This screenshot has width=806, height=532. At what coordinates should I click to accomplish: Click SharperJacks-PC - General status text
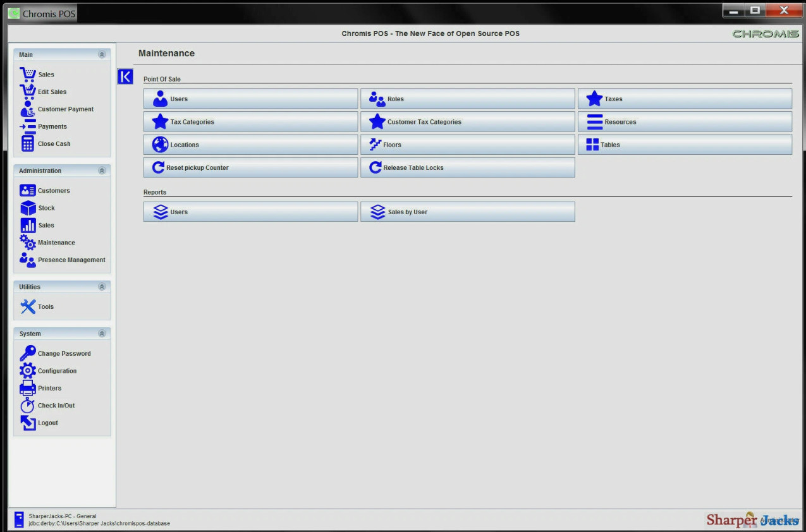63,516
